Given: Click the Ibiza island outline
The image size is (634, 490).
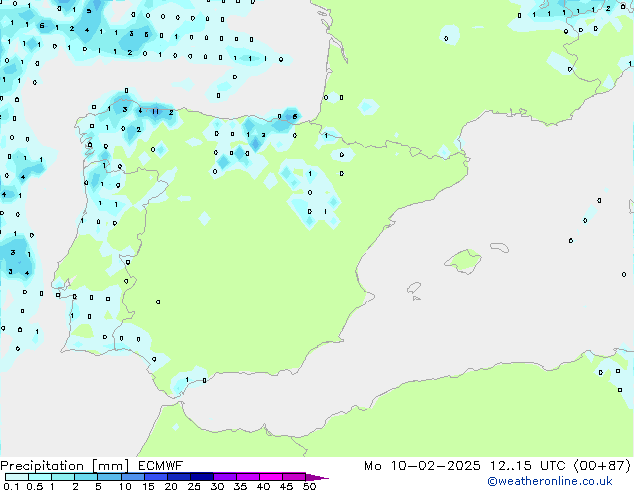Looking at the screenshot, I should [414, 288].
